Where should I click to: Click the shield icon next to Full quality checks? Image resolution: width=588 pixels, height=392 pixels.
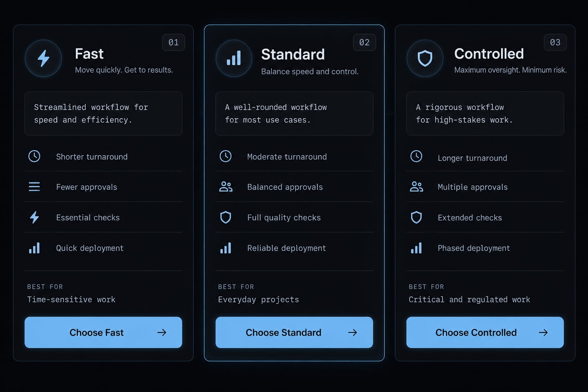(x=225, y=217)
